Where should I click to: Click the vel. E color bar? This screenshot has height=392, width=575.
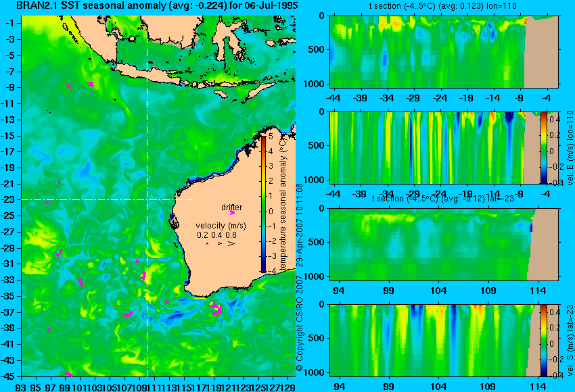(543, 147)
